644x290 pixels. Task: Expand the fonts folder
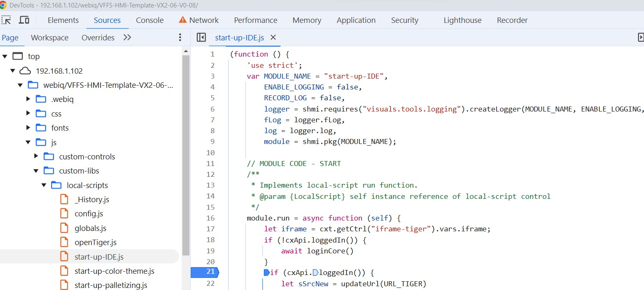tap(28, 128)
